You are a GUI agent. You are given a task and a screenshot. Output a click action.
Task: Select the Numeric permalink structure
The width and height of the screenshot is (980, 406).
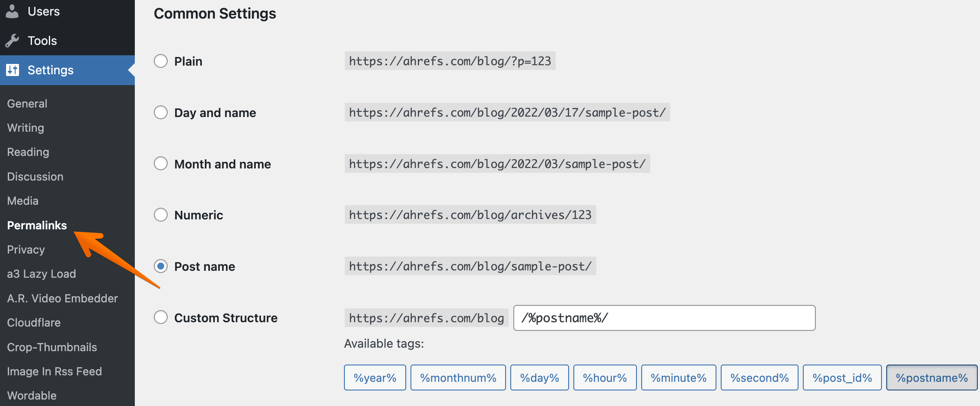(x=160, y=214)
